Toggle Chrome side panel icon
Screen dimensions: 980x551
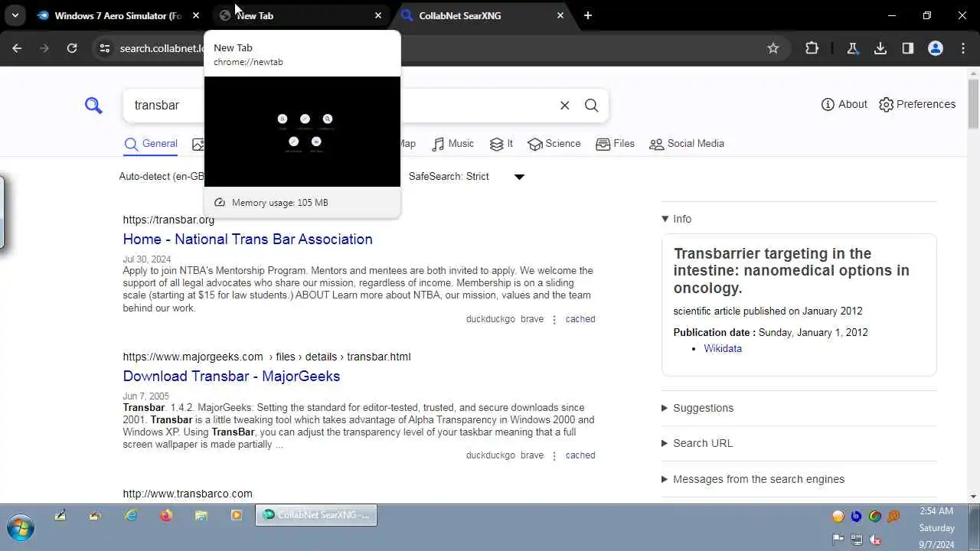click(x=908, y=48)
